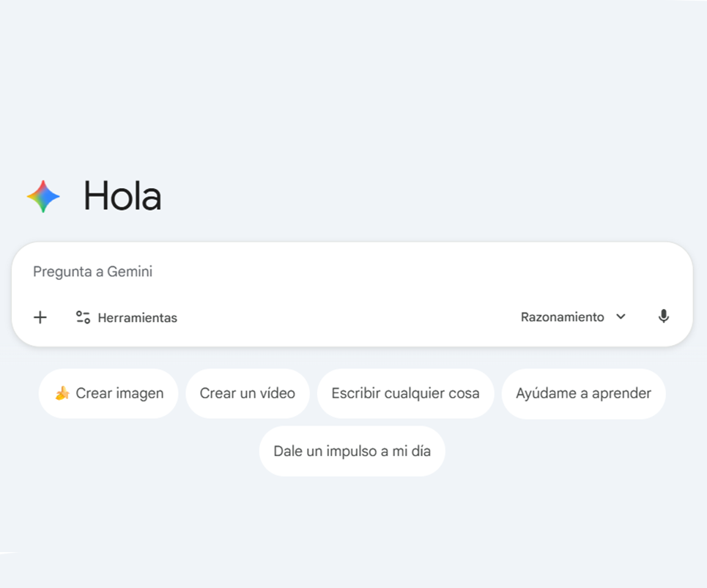This screenshot has height=588, width=707.
Task: Click Dale un impulso a mi día
Action: click(352, 451)
